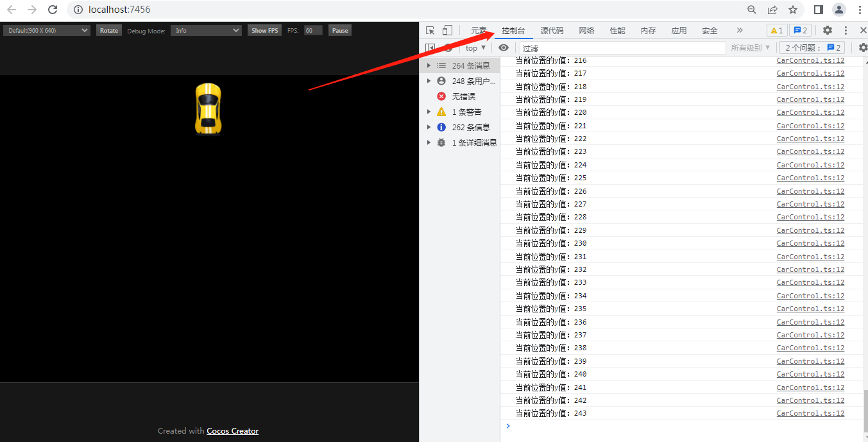Screen dimensions: 868x442
Task: Click the 过滤 console filter field
Action: pos(622,47)
